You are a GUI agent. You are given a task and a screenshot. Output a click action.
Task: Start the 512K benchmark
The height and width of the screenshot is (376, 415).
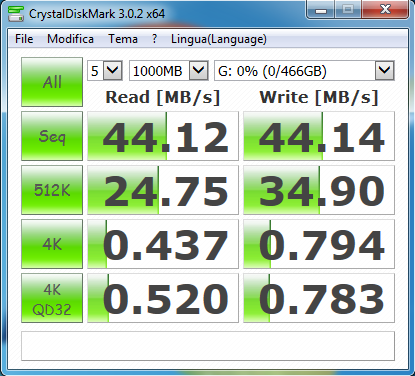52,190
